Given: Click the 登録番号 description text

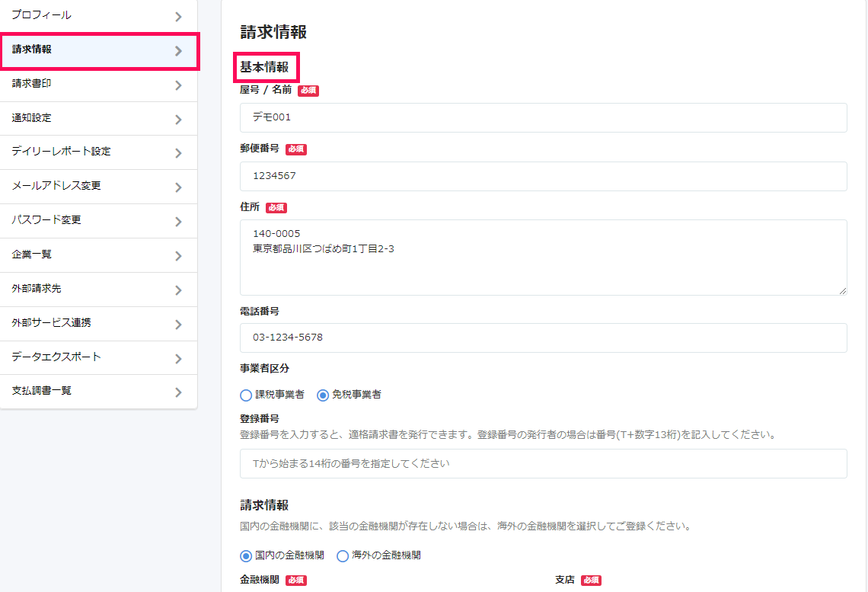Looking at the screenshot, I should coord(508,435).
